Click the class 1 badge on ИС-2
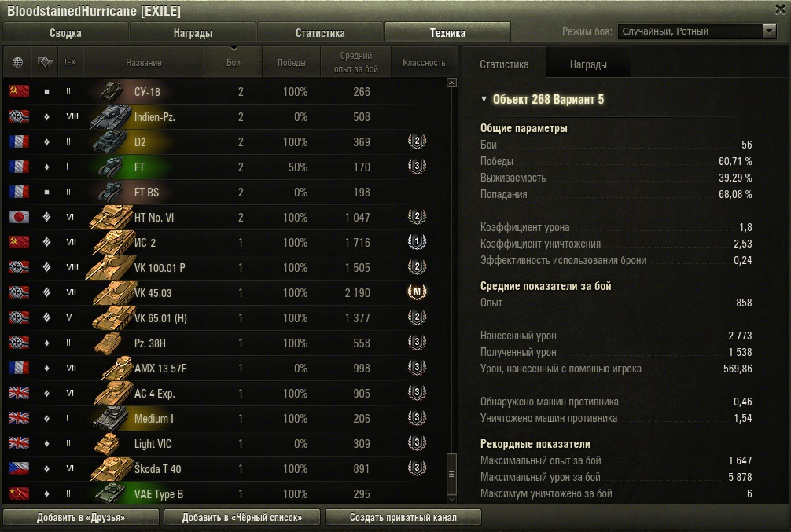This screenshot has height=532, width=791. click(417, 242)
